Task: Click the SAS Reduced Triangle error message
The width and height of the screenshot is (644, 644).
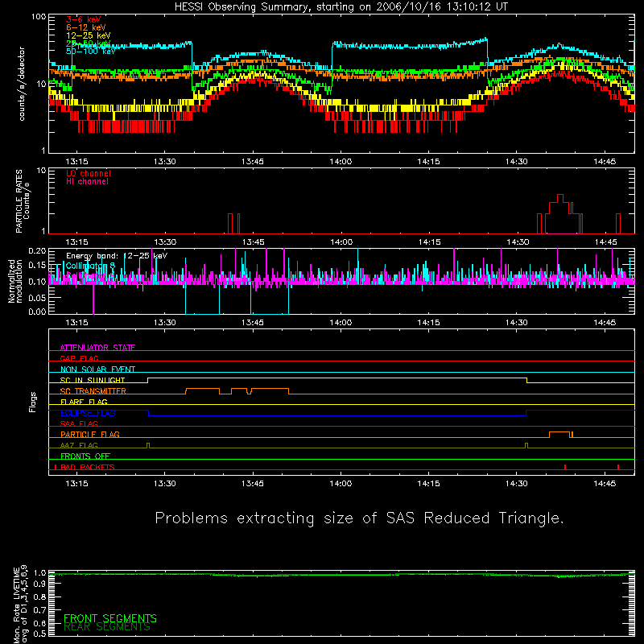Action: 359,518
